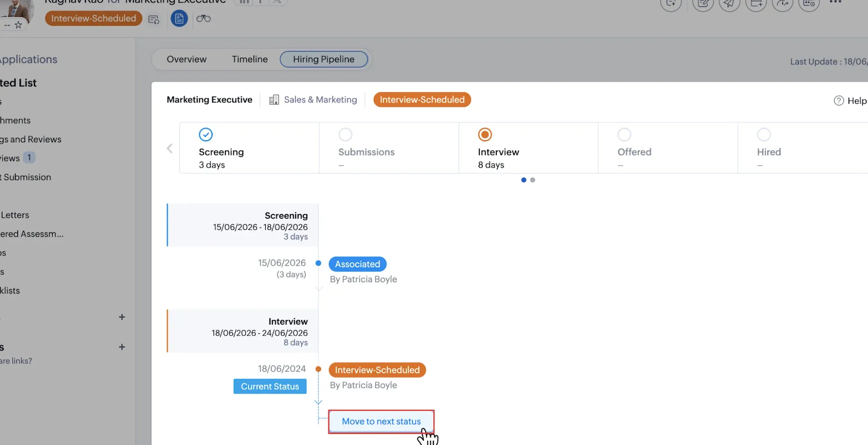Click the Interview-Scheduled badge below candidate name
The image size is (868, 445).
(x=94, y=18)
